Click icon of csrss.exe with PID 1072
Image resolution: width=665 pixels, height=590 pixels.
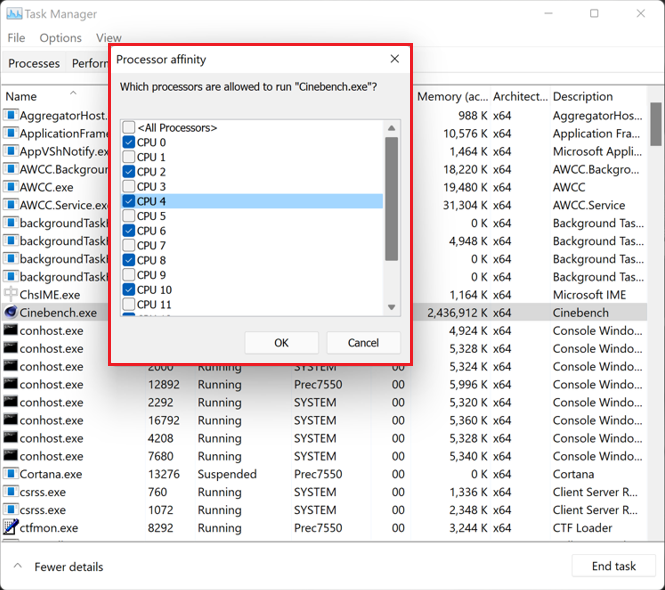(x=11, y=509)
